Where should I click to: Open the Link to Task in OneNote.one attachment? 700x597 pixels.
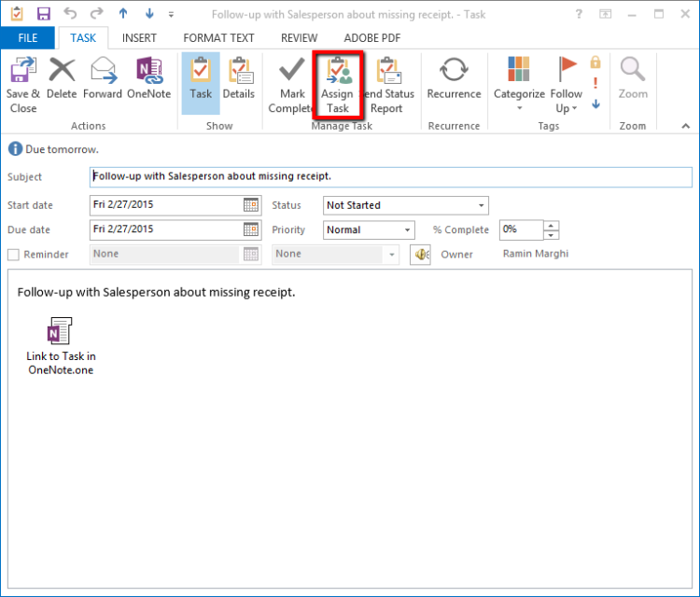(61, 346)
